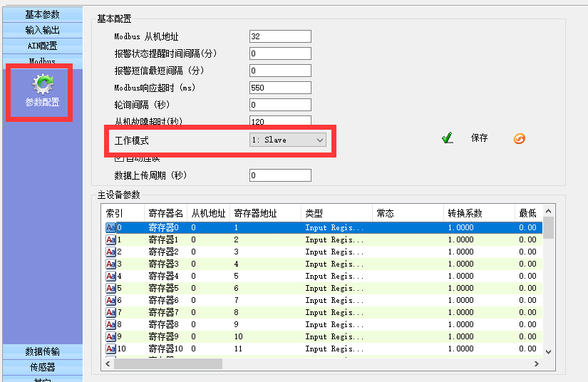Click the table's vertical scrollbar thumb
Viewport: 588px width, 382px height.
548,227
